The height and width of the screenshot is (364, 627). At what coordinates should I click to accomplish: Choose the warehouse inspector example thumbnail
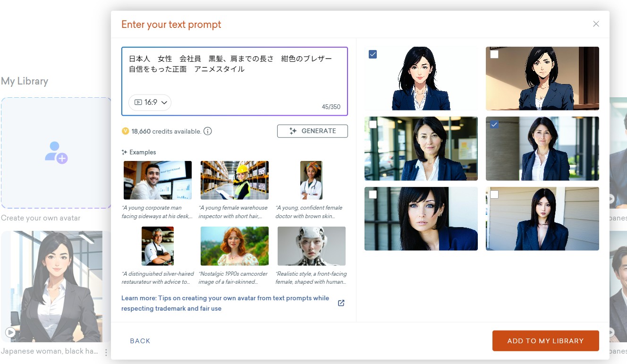coord(235,180)
